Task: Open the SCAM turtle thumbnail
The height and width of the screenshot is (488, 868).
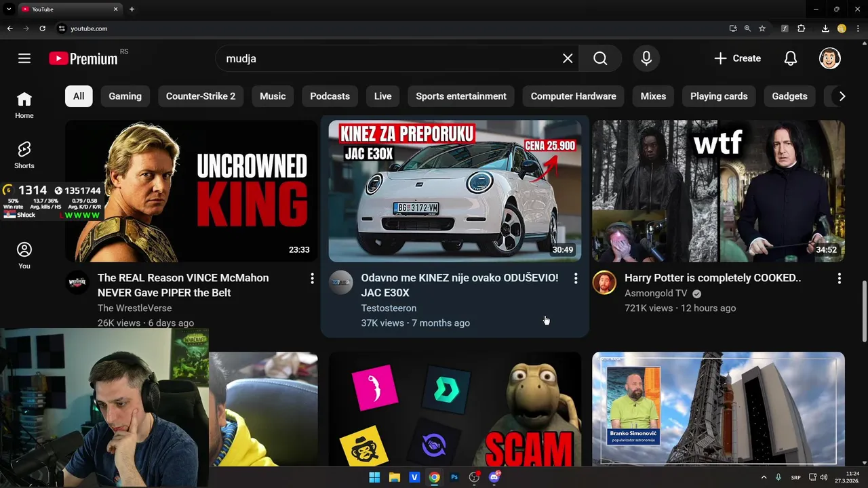Action: pos(455,409)
